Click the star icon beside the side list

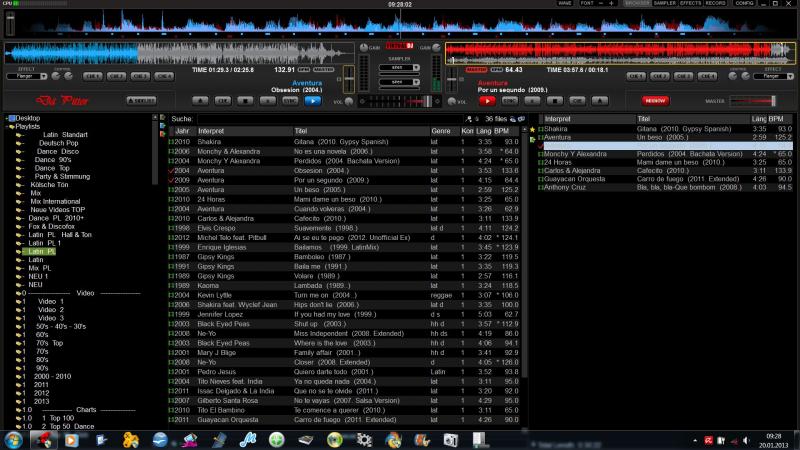coord(532,130)
